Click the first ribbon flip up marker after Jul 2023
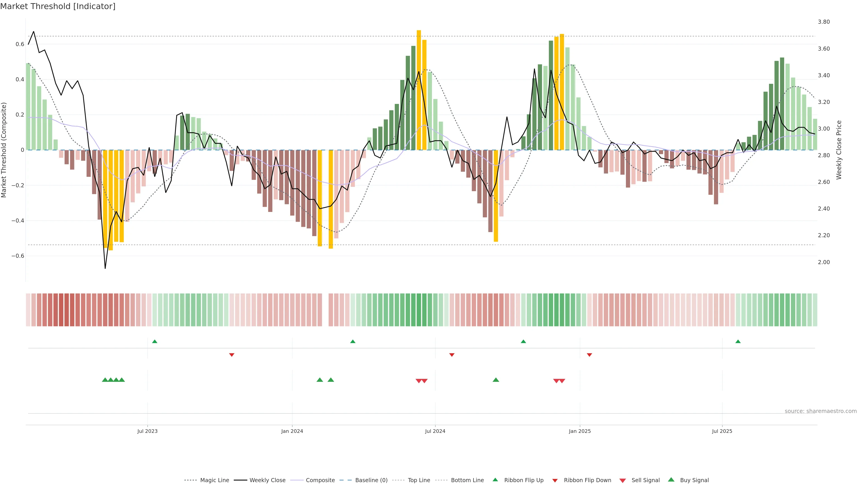 click(155, 342)
